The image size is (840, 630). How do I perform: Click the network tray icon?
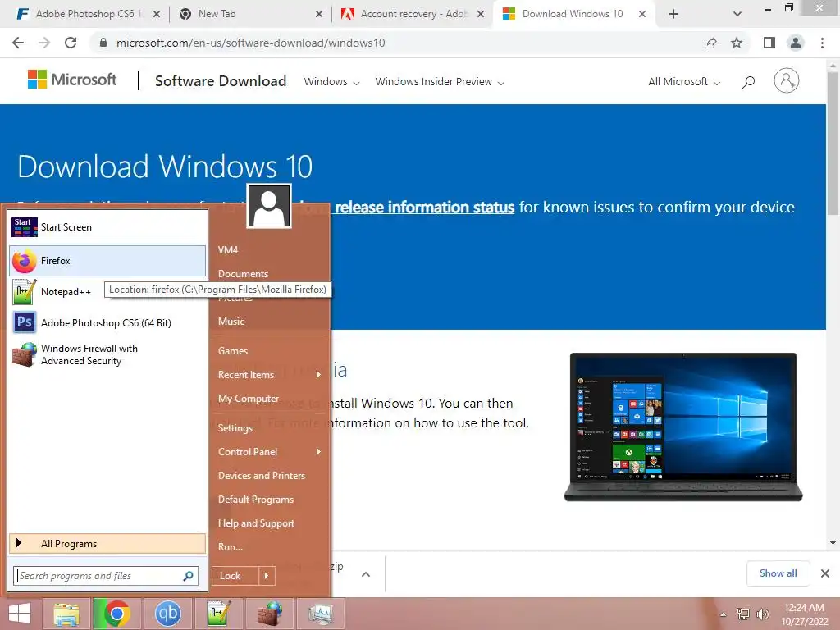[742, 614]
